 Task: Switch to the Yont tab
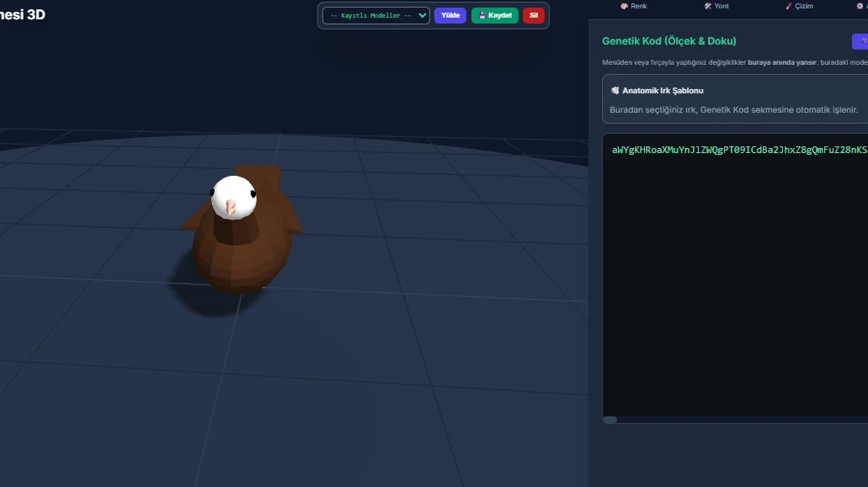(716, 6)
